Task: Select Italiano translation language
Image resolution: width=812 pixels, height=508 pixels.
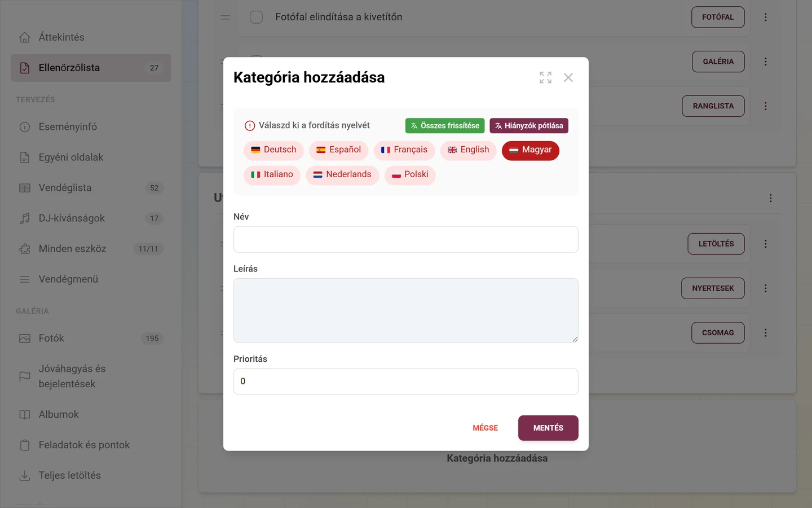Action: coord(272,175)
